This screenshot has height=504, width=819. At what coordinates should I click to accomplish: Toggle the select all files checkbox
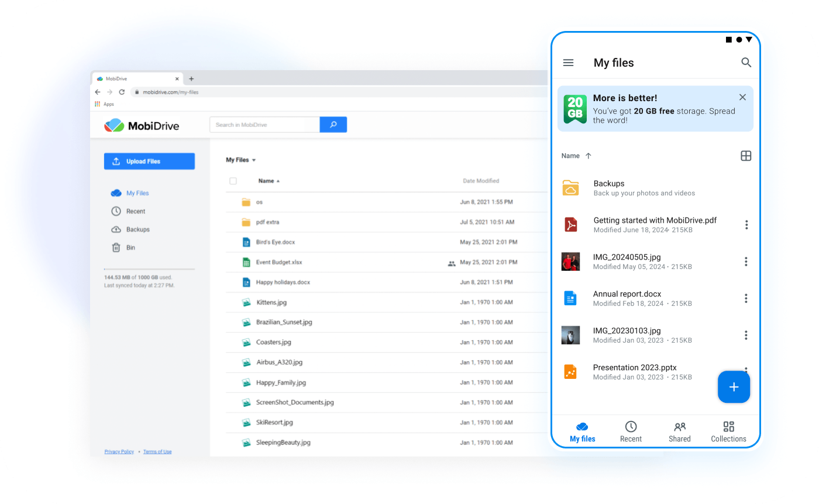click(233, 181)
